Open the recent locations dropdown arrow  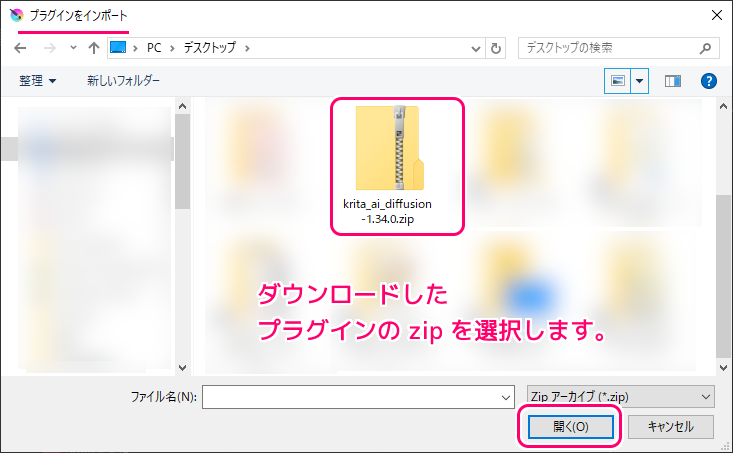pos(73,48)
